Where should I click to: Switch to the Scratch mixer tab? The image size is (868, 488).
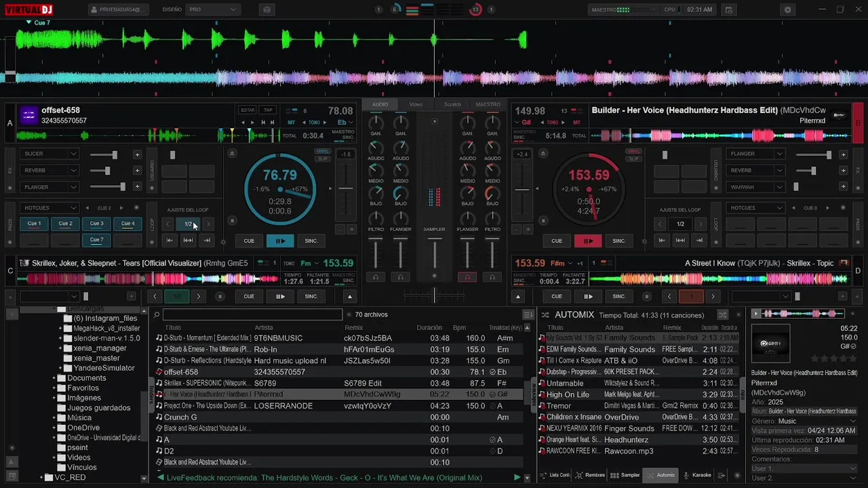pyautogui.click(x=452, y=104)
